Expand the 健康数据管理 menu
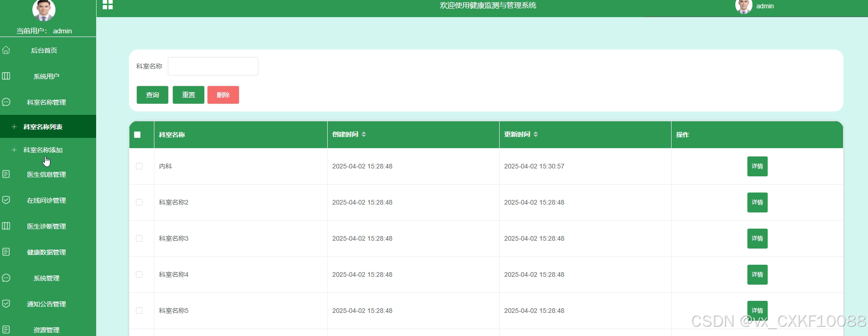 48,252
